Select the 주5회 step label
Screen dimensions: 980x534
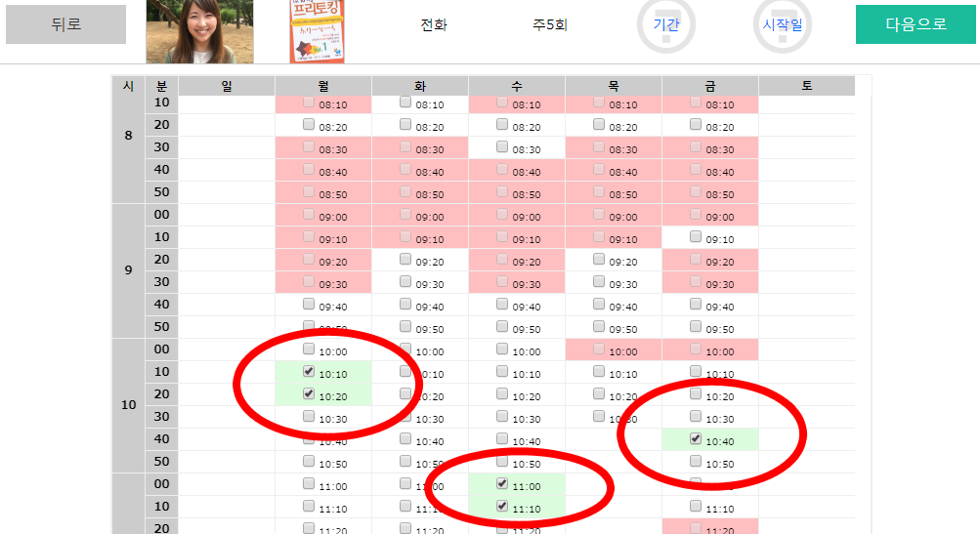tap(550, 24)
